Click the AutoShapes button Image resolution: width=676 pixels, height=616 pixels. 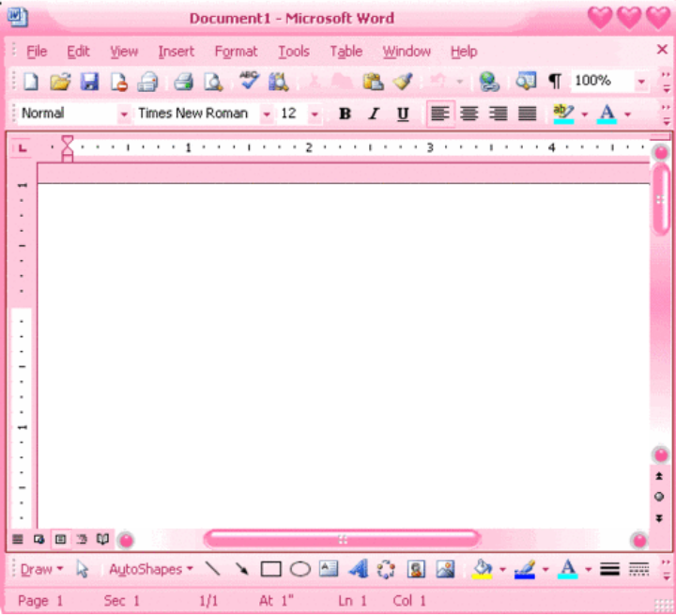[x=150, y=569]
